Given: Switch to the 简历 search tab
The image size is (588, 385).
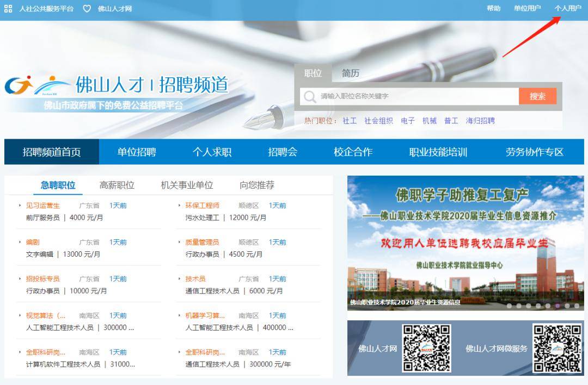Looking at the screenshot, I should click(x=350, y=73).
